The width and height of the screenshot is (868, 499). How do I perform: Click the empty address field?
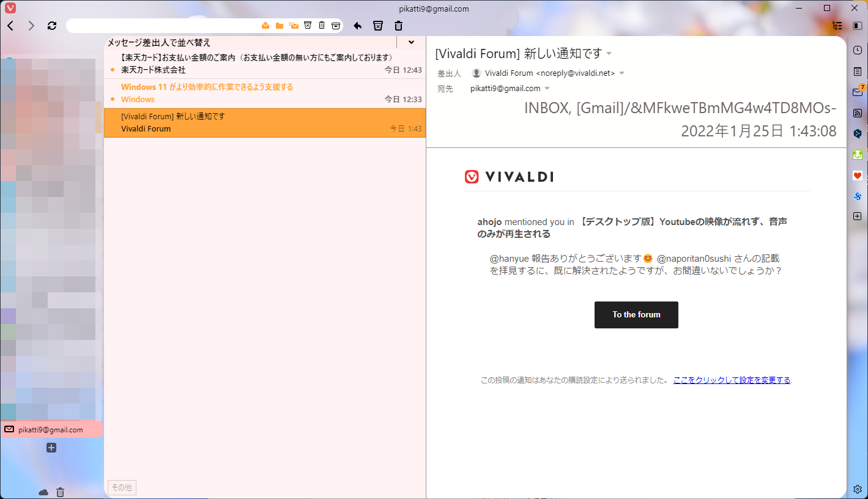[x=164, y=26]
